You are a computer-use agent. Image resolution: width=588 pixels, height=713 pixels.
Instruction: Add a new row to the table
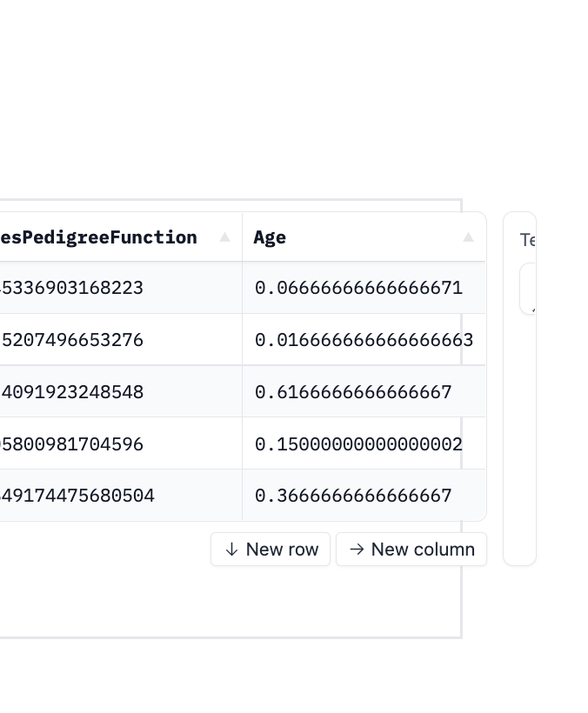pyautogui.click(x=271, y=549)
